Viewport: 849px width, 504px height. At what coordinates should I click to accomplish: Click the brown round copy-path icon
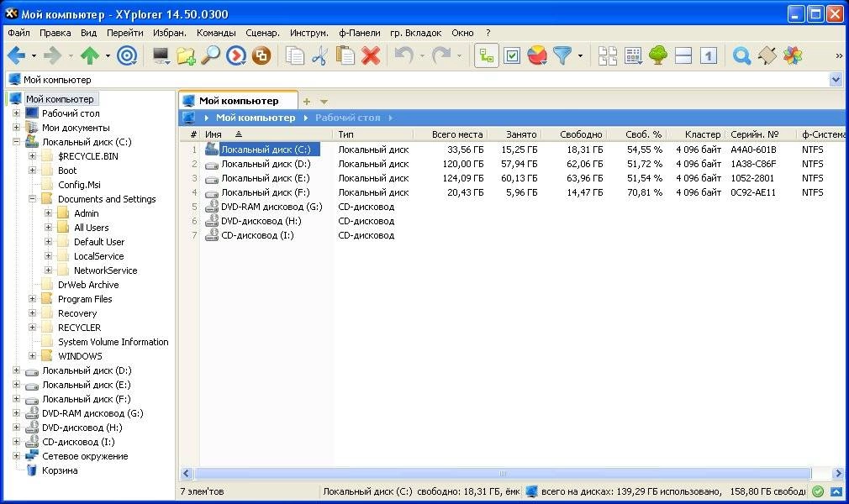point(261,55)
